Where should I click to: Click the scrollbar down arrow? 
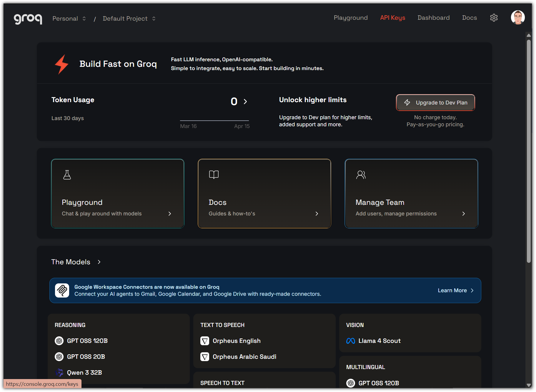coord(529,385)
